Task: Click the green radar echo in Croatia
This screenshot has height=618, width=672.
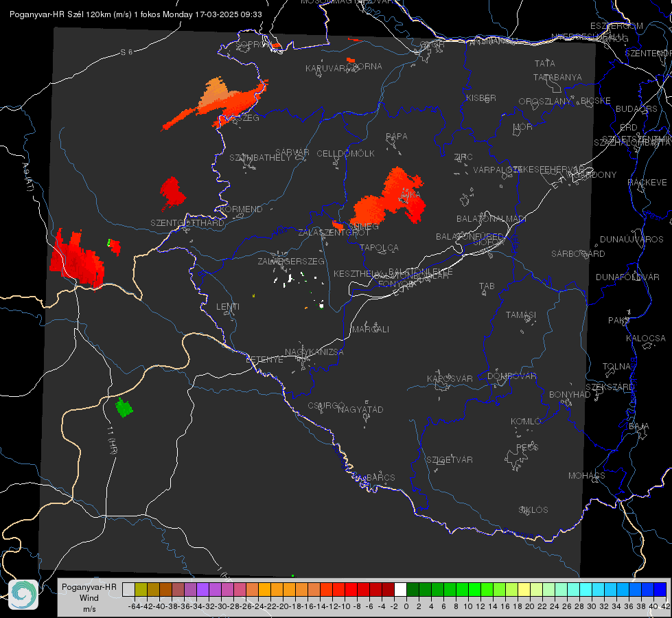Action: (x=124, y=407)
